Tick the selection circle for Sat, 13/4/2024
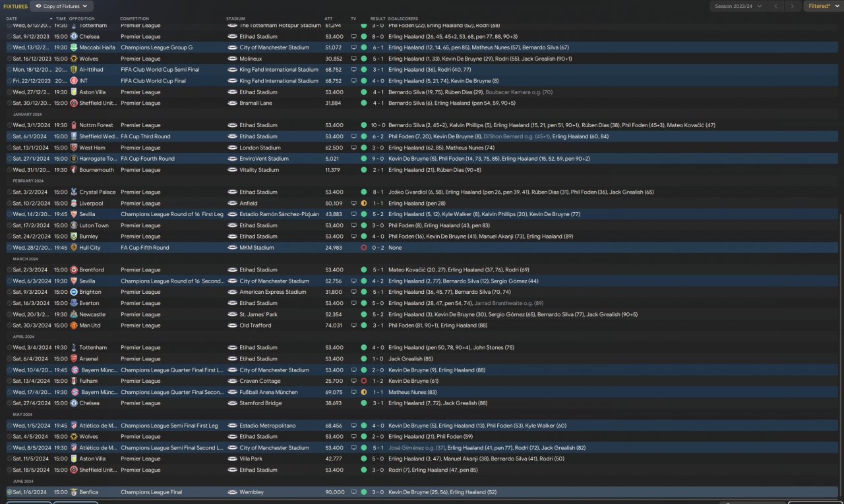 click(9, 381)
